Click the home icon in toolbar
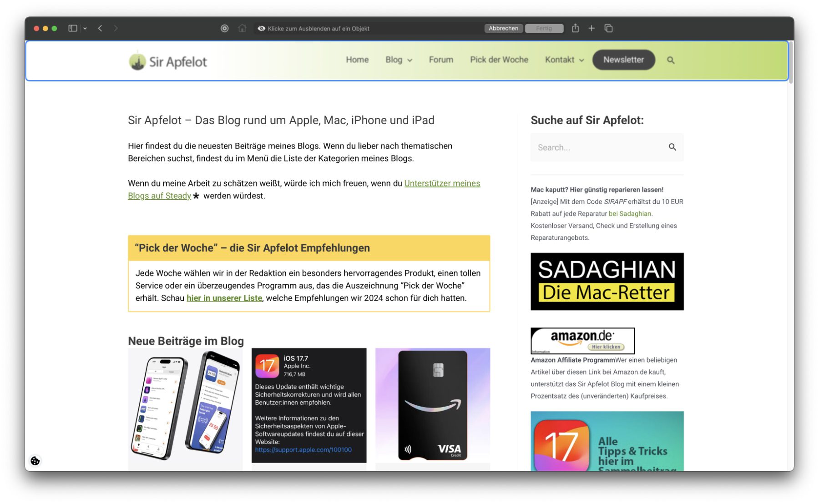The height and width of the screenshot is (504, 819). [242, 28]
